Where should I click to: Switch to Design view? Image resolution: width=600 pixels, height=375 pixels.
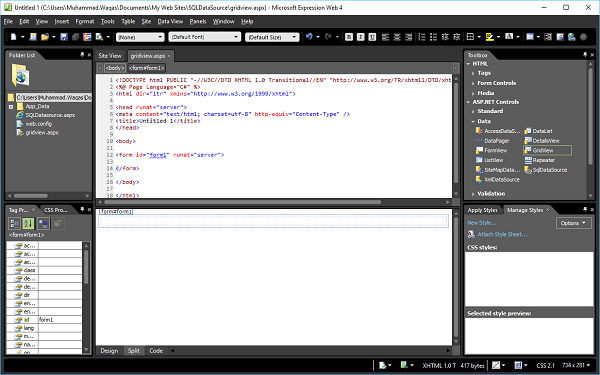[109, 351]
